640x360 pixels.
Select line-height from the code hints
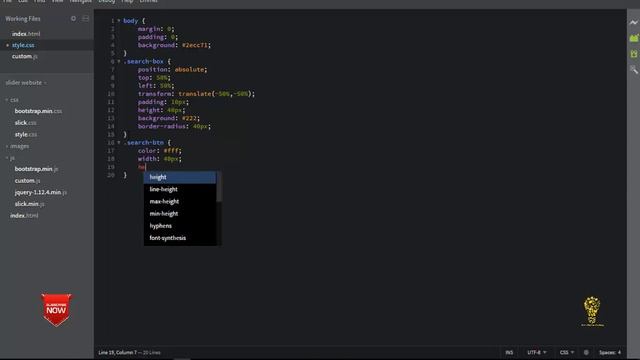pos(180,189)
